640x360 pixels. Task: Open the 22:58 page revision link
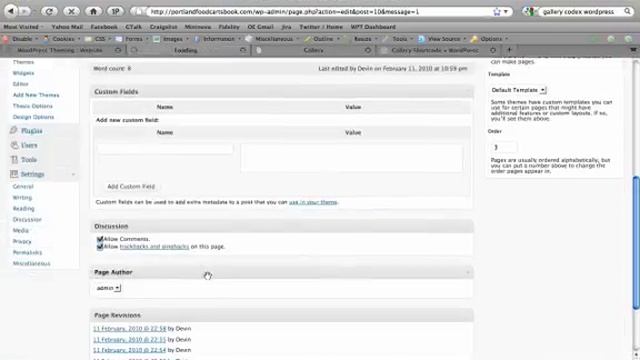(x=129, y=329)
